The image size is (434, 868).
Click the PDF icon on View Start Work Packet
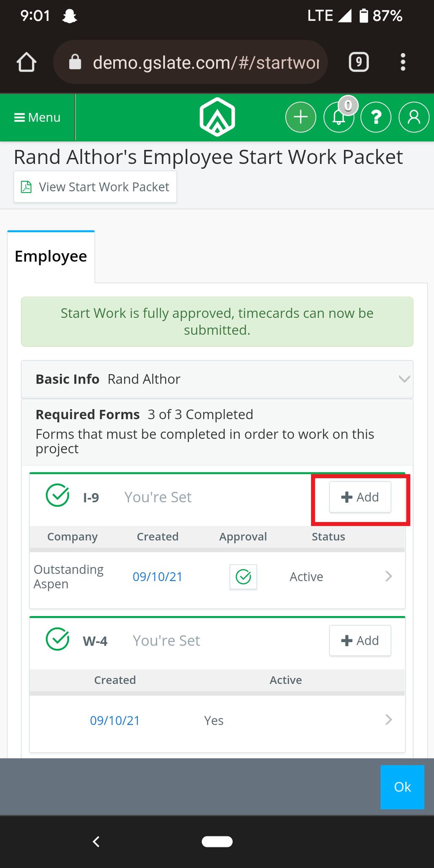26,186
